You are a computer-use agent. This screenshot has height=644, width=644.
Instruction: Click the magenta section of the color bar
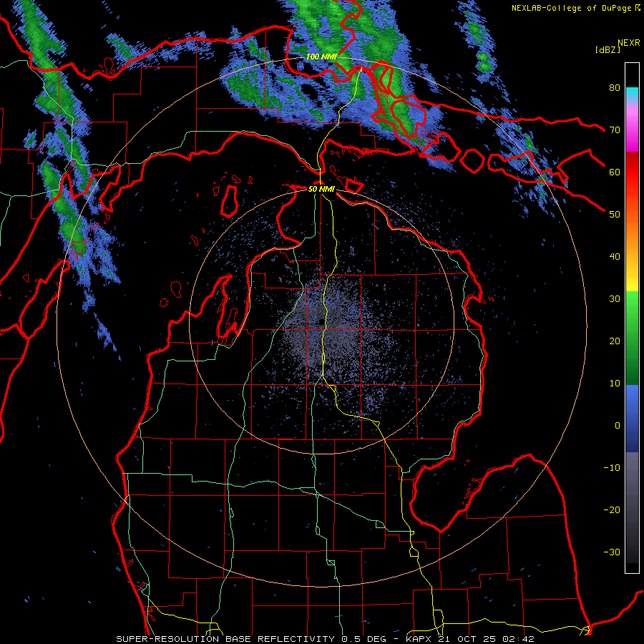pyautogui.click(x=632, y=132)
